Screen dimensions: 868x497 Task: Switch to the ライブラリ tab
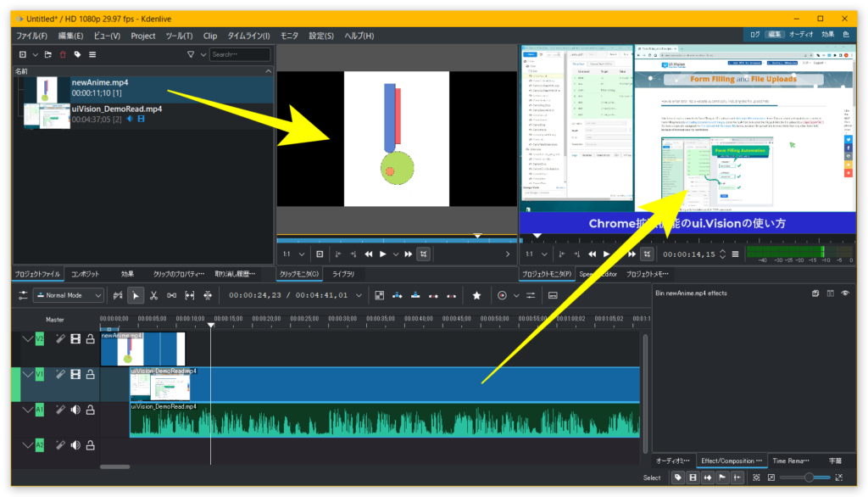click(343, 274)
